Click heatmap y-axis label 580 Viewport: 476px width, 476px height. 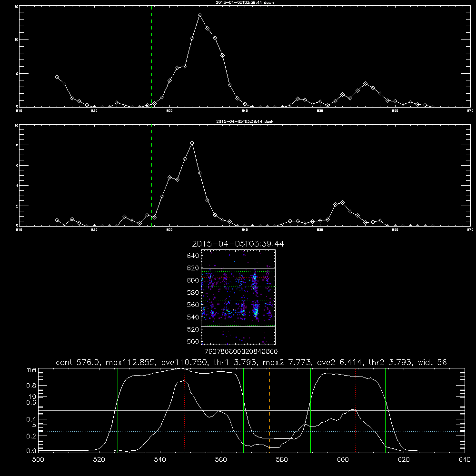coord(193,292)
